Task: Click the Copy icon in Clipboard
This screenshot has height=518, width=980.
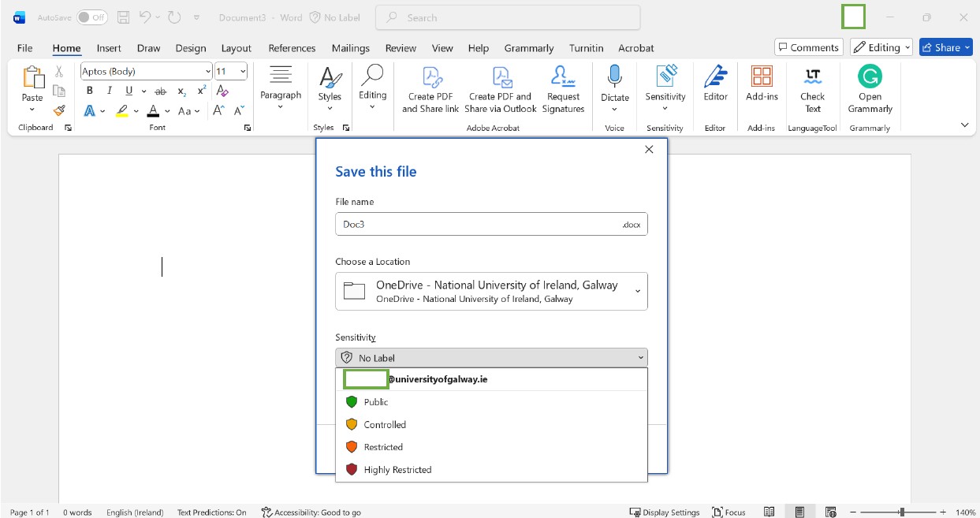Action: (58, 91)
